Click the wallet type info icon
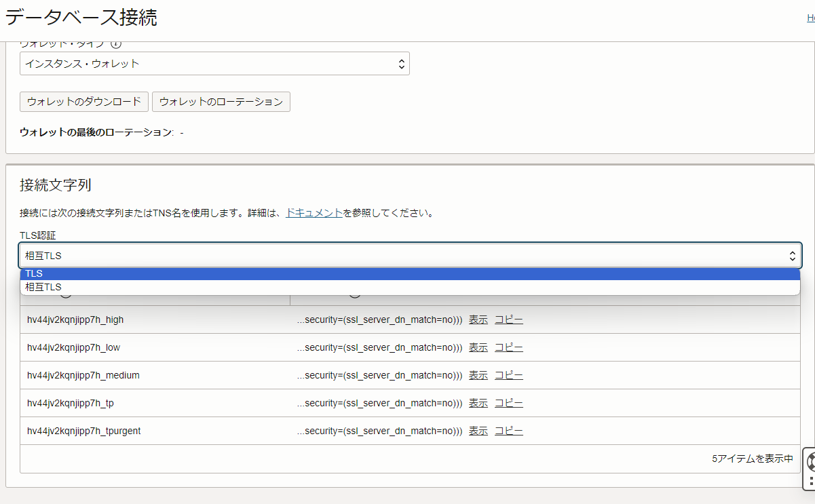 (x=116, y=45)
